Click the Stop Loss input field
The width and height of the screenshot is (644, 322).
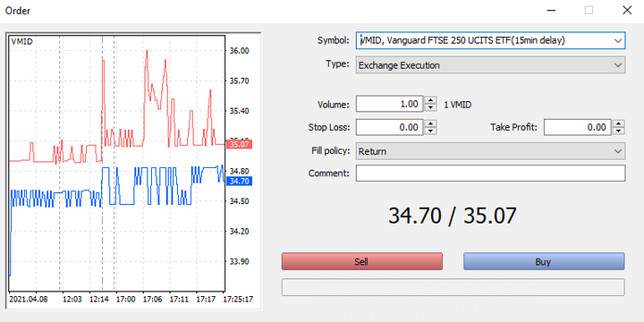(389, 127)
